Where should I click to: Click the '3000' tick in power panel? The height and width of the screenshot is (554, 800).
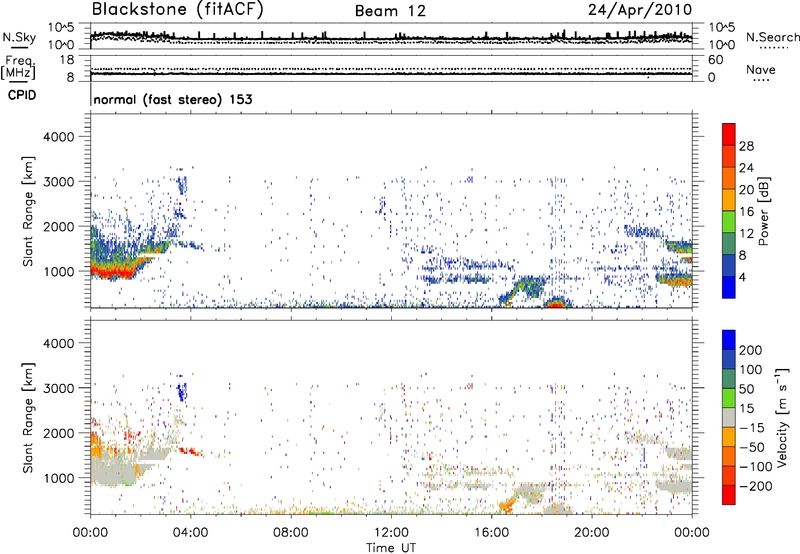click(58, 182)
